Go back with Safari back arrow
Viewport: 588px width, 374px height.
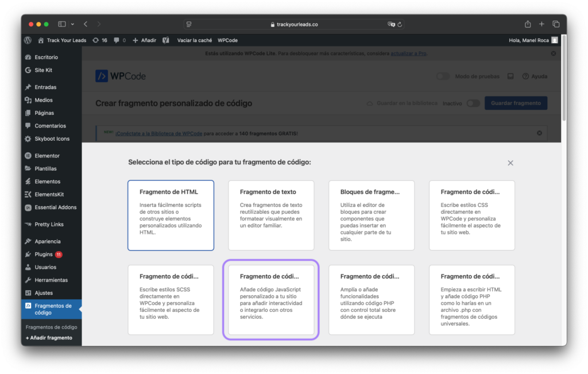(x=86, y=24)
